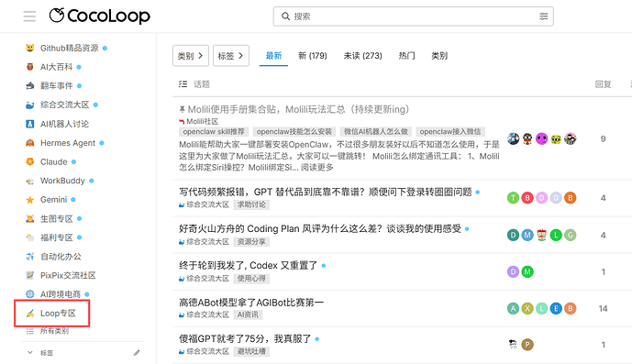Viewport: 632px width, 364px height.
Task: Toggle the hamburger sidebar menu
Action: [x=29, y=17]
